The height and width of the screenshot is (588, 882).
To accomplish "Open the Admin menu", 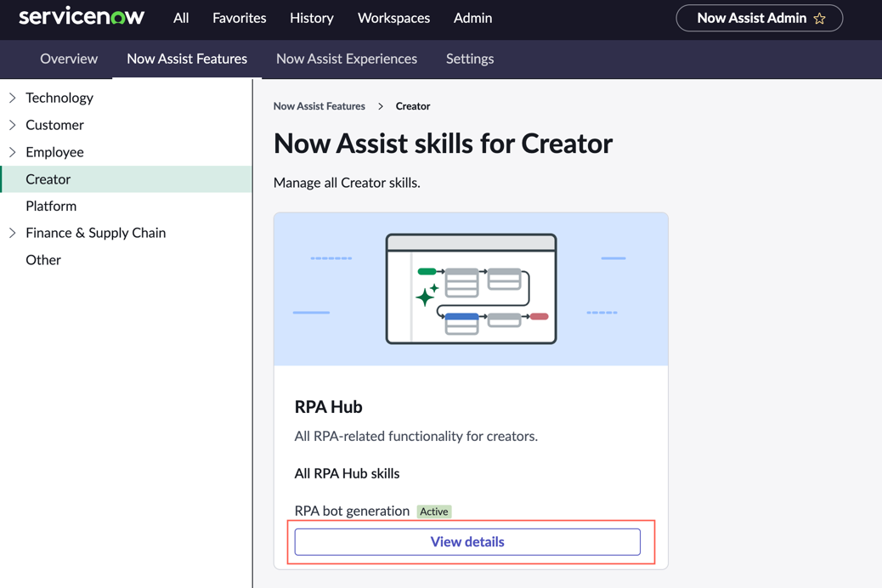I will click(x=472, y=18).
